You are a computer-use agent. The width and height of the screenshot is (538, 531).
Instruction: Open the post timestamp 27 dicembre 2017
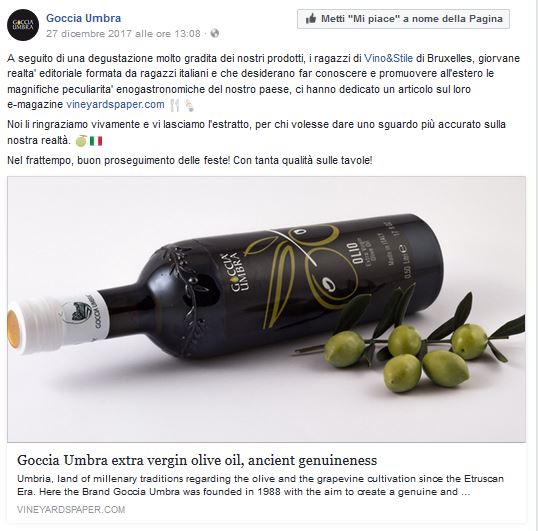[123, 34]
